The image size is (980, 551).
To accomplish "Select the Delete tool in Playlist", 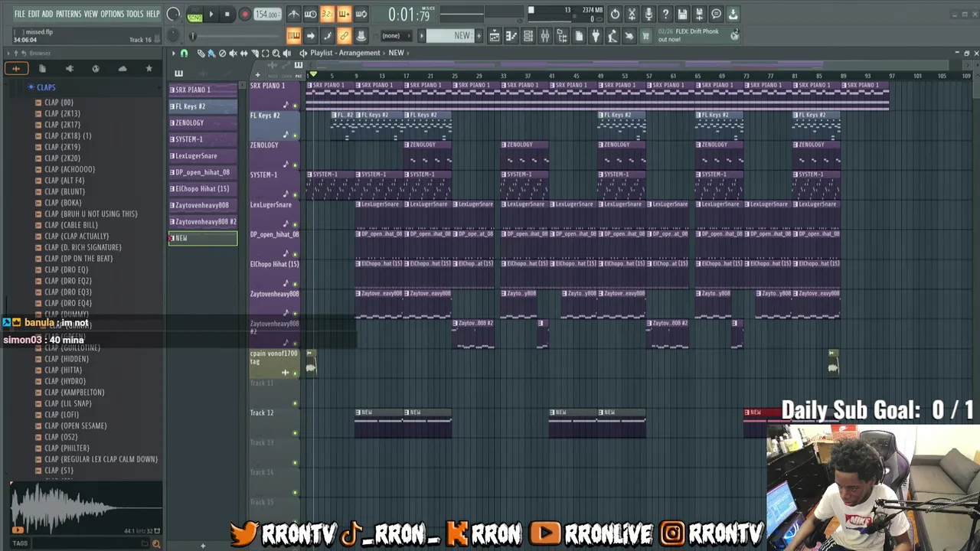I will (x=222, y=53).
